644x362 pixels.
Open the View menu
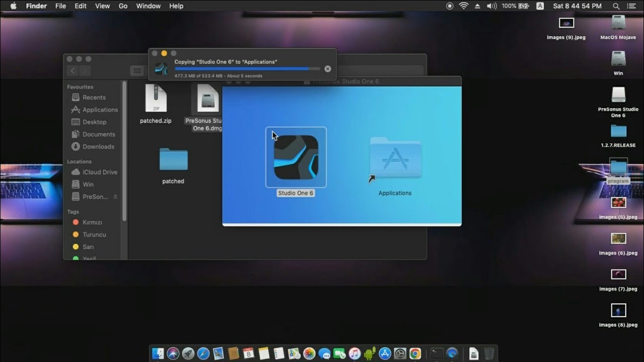coord(102,6)
